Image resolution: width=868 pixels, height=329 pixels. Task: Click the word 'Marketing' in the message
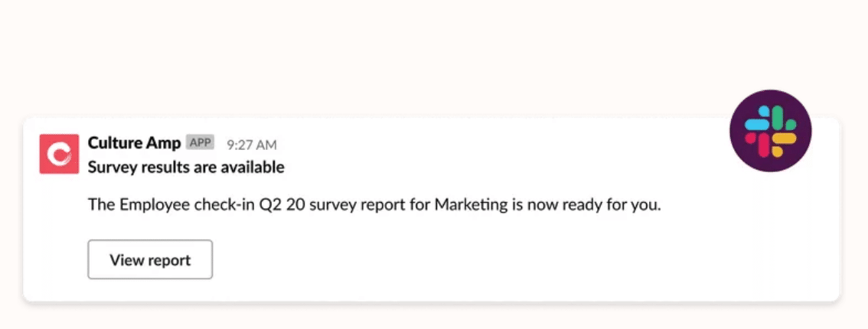pos(471,205)
